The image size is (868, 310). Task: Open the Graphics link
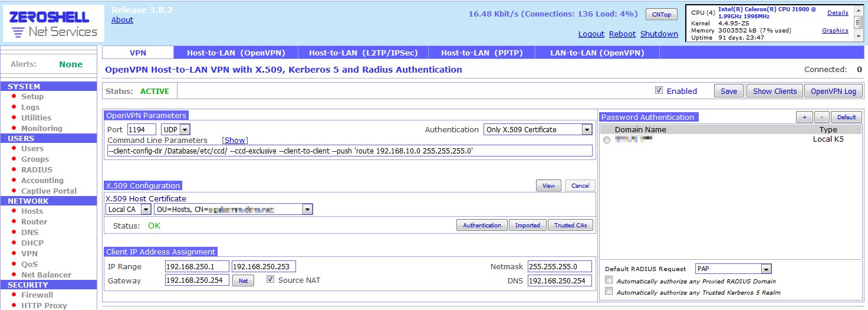(835, 30)
